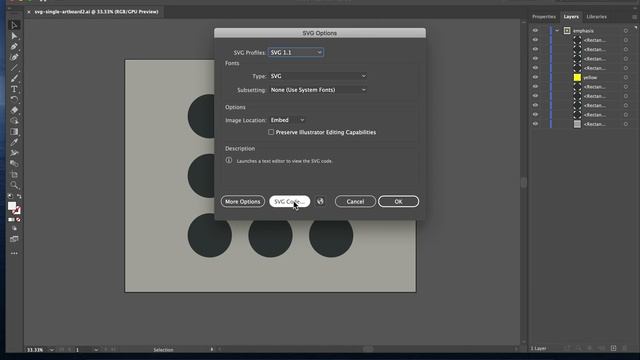Click the create new layer icon

pos(613,348)
